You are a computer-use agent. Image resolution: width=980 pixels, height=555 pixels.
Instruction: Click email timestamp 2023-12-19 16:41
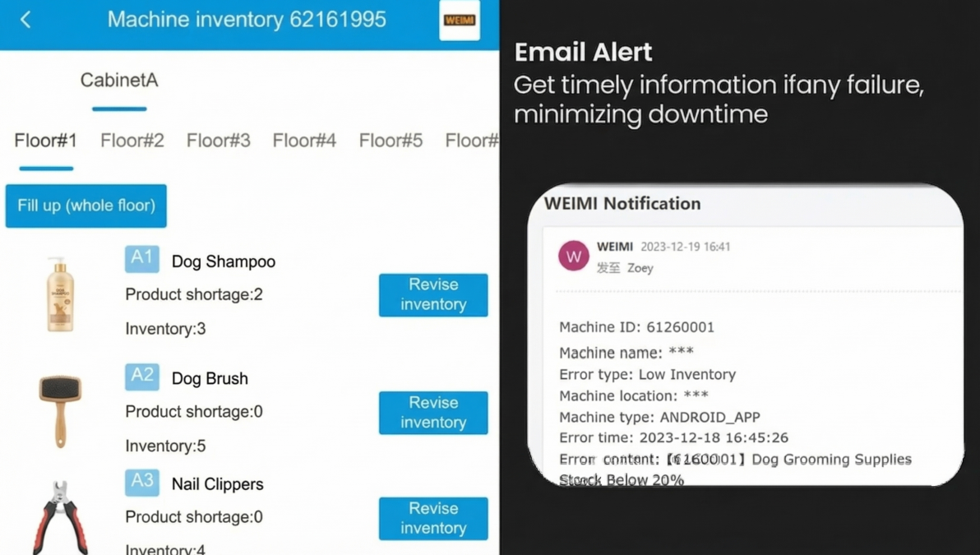click(x=685, y=247)
